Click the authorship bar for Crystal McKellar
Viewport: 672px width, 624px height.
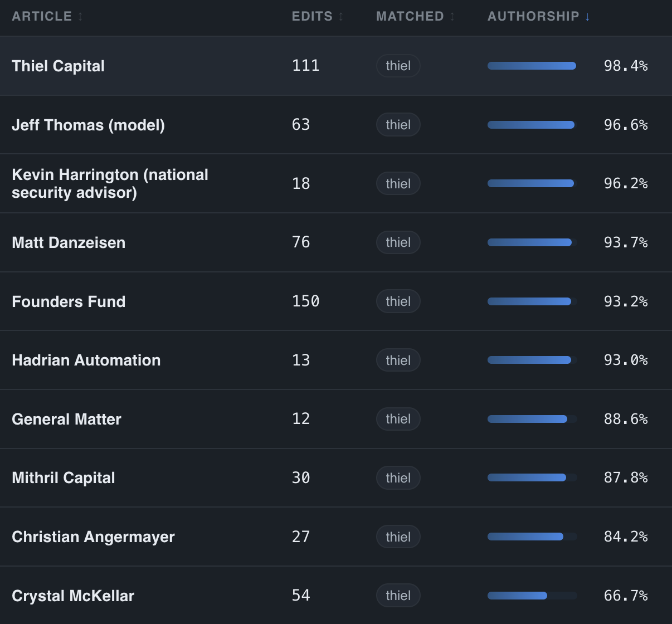[x=532, y=596]
